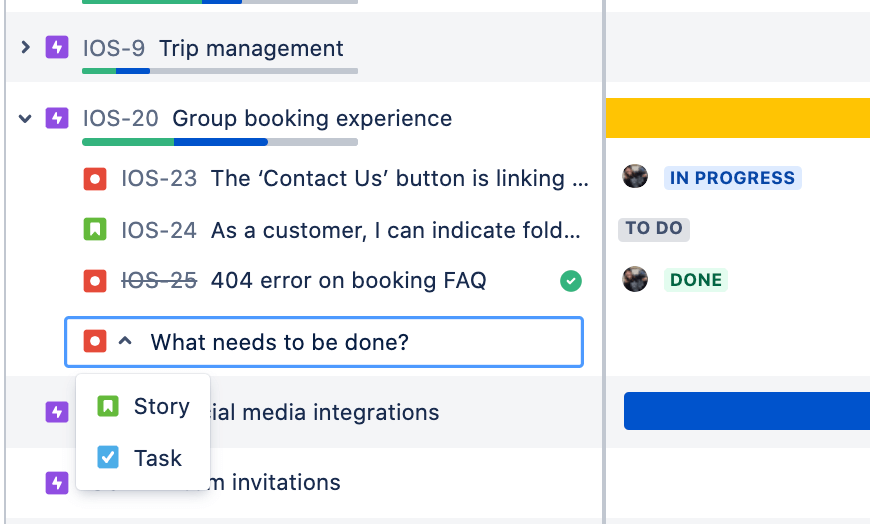Open the issue type dropdown chevron
This screenshot has height=524, width=870.
[125, 342]
